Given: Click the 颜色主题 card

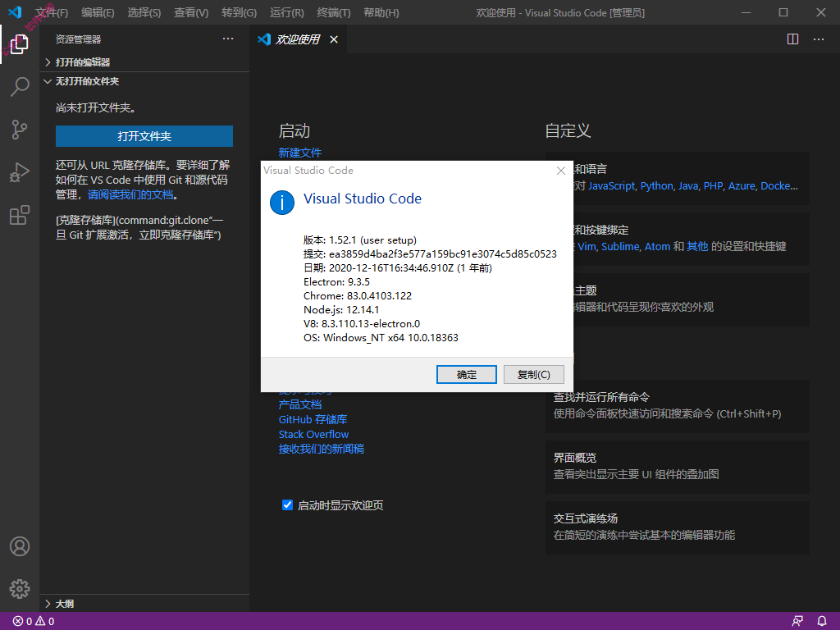Looking at the screenshot, I should (x=691, y=299).
